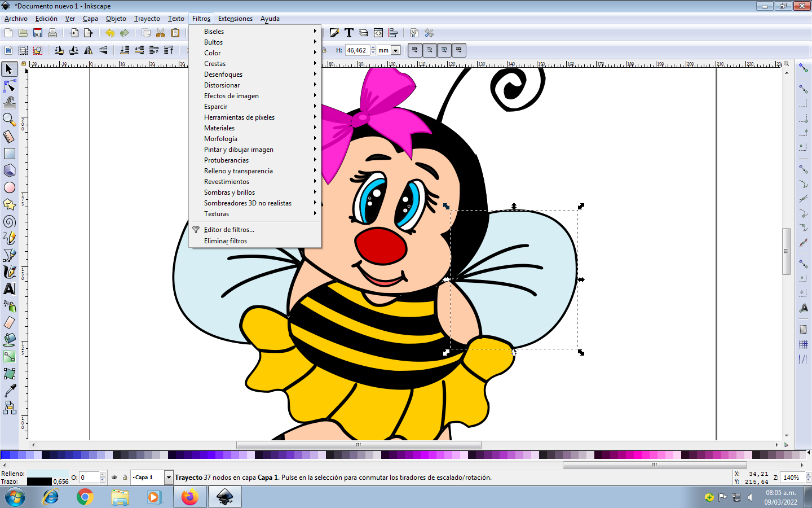This screenshot has width=812, height=508.
Task: Open the Fill and Stroke dialog icon
Action: click(334, 33)
